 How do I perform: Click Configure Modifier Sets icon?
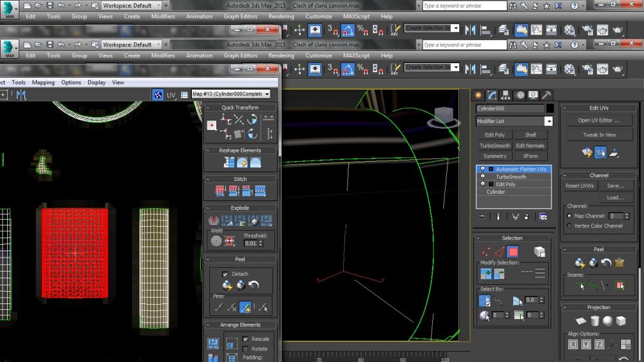[543, 216]
